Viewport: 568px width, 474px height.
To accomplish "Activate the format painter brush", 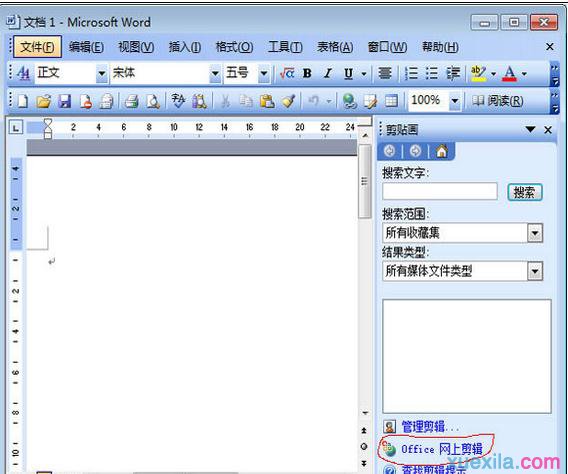I will pos(288,101).
